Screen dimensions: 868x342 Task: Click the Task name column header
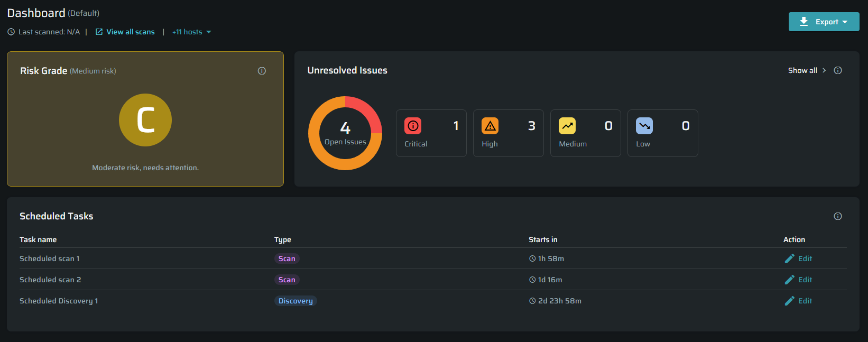tap(38, 239)
